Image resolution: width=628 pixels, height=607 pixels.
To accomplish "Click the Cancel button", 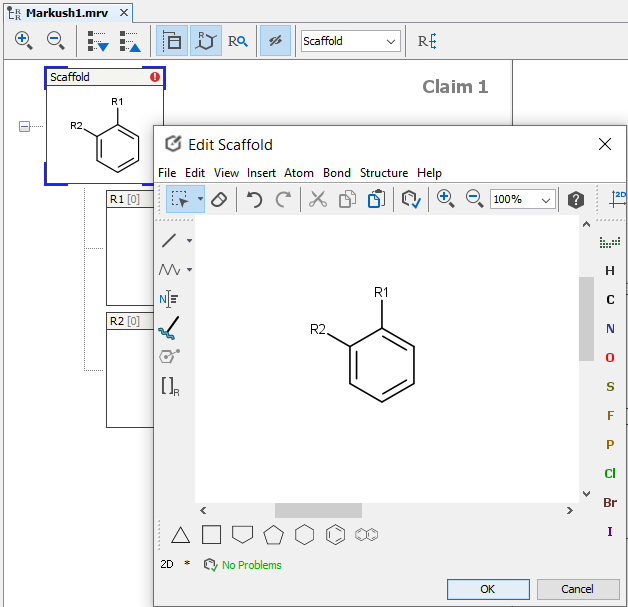I will [x=577, y=589].
